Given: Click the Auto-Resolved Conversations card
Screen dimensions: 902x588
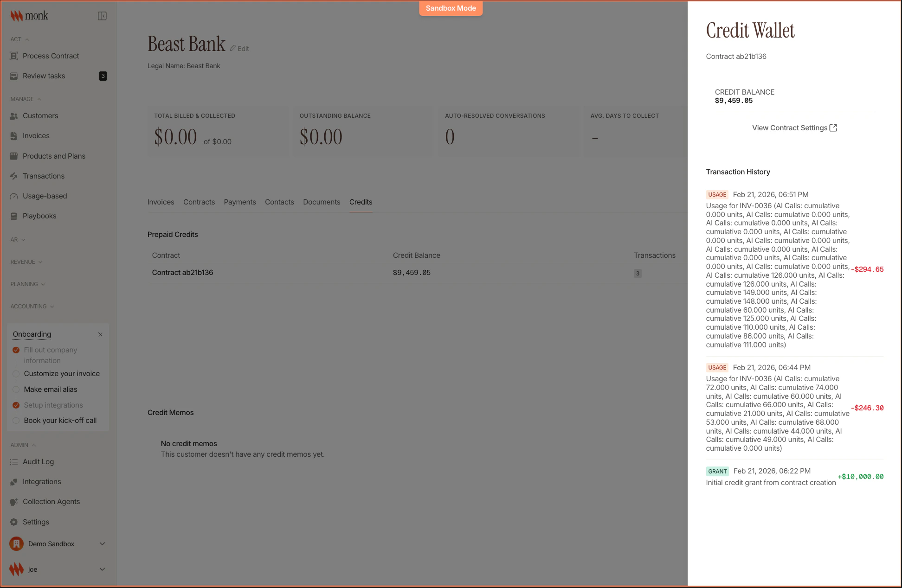Looking at the screenshot, I should click(x=509, y=131).
